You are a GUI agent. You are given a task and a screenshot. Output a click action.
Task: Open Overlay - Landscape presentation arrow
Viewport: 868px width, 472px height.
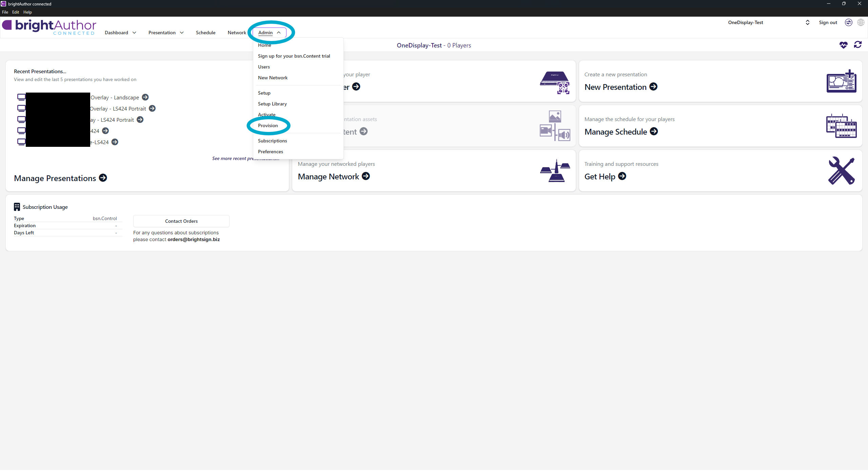145,97
